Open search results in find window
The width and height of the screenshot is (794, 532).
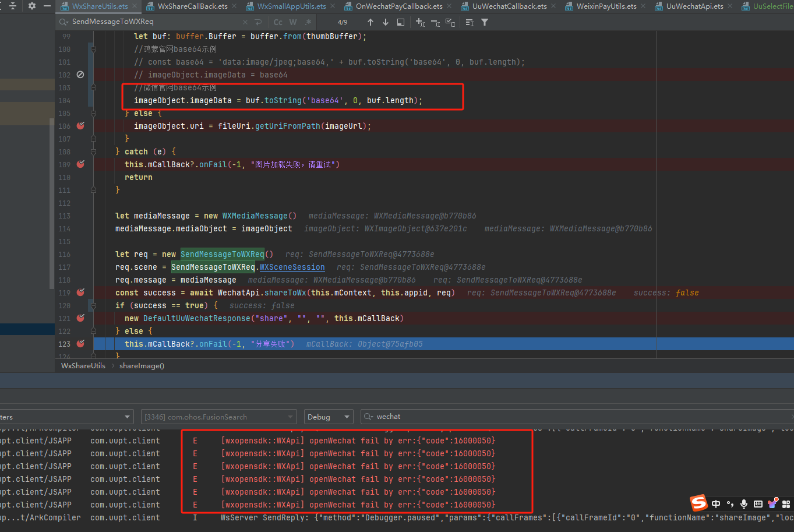pos(401,22)
